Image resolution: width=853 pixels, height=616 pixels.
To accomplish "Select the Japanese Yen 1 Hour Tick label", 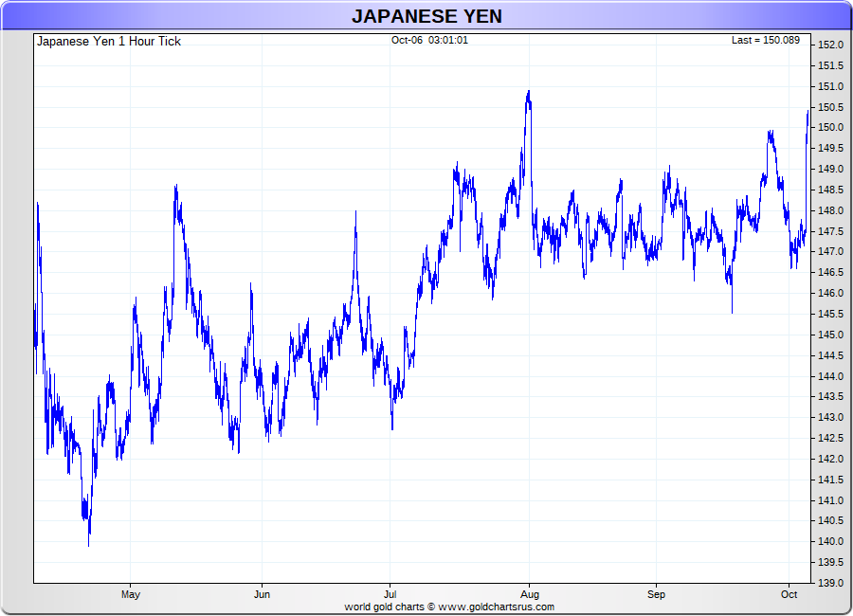I will click(x=108, y=42).
